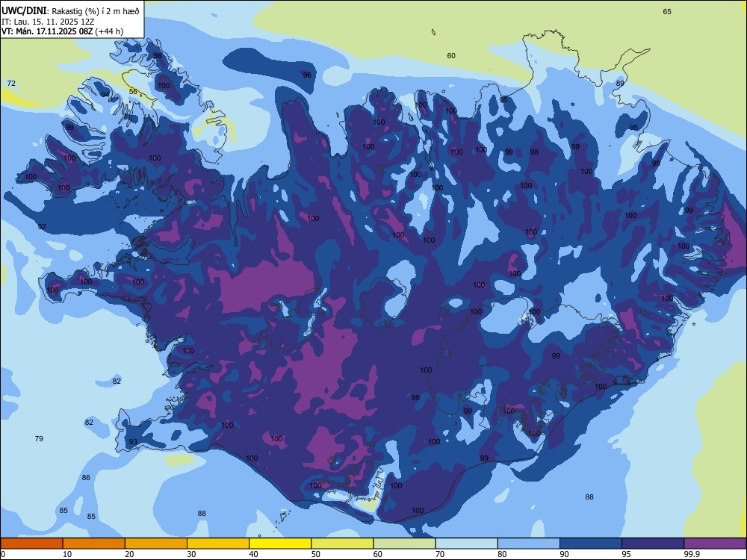Click the legend tick label 0
Viewport: 747px width, 560px height.
pos(3,554)
